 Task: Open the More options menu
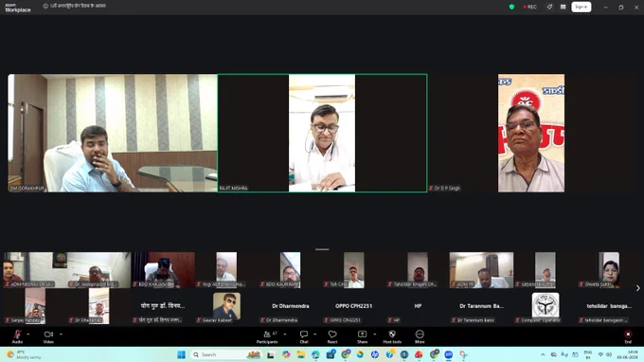coord(420,336)
